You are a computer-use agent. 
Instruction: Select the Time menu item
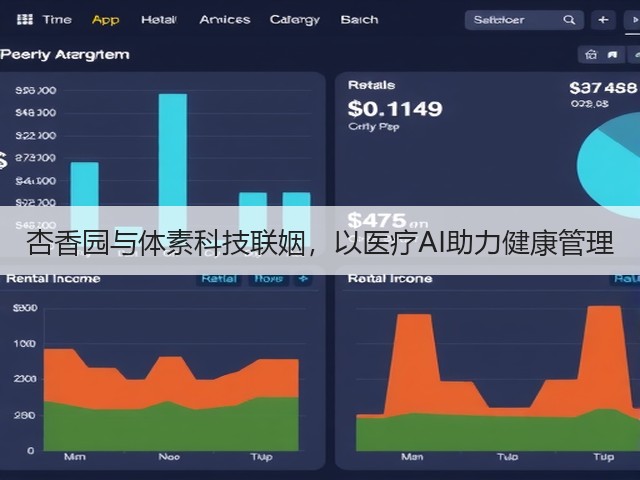(x=57, y=20)
